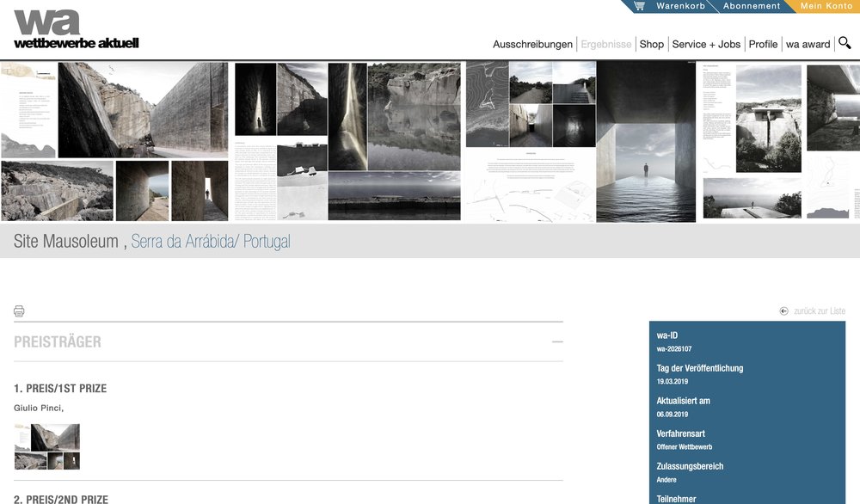View first banner board with quarry wall
Viewport: 860px width, 504px height.
click(114, 142)
